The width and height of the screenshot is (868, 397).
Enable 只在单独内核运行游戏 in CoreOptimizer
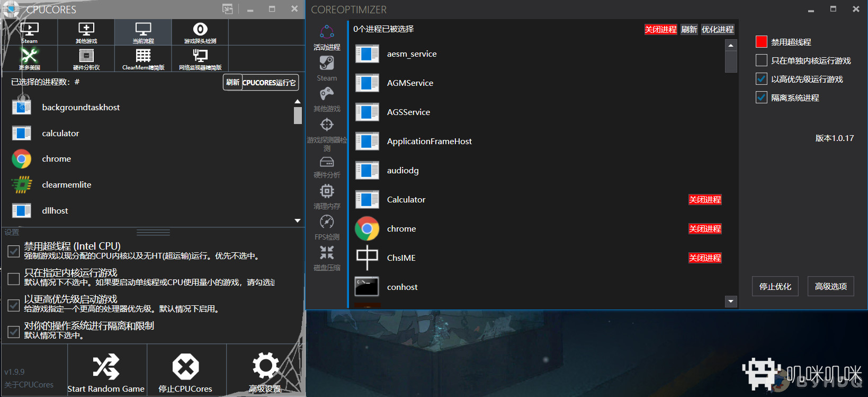pos(762,60)
